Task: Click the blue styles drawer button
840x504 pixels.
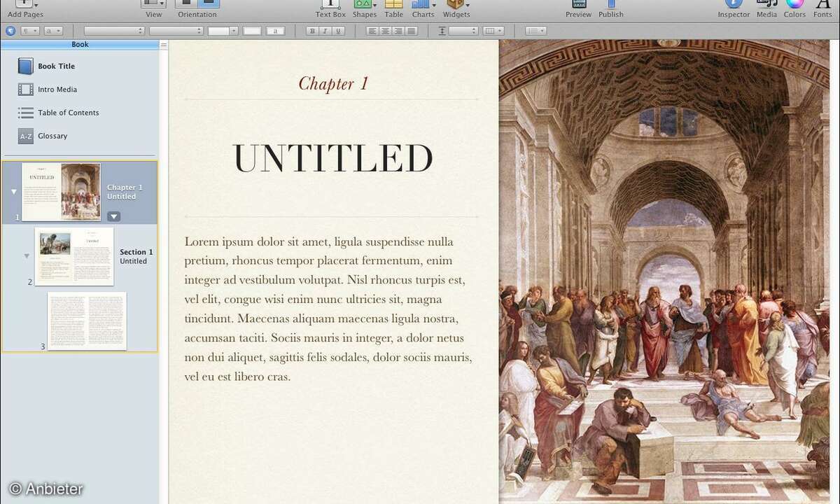Action: click(x=10, y=31)
